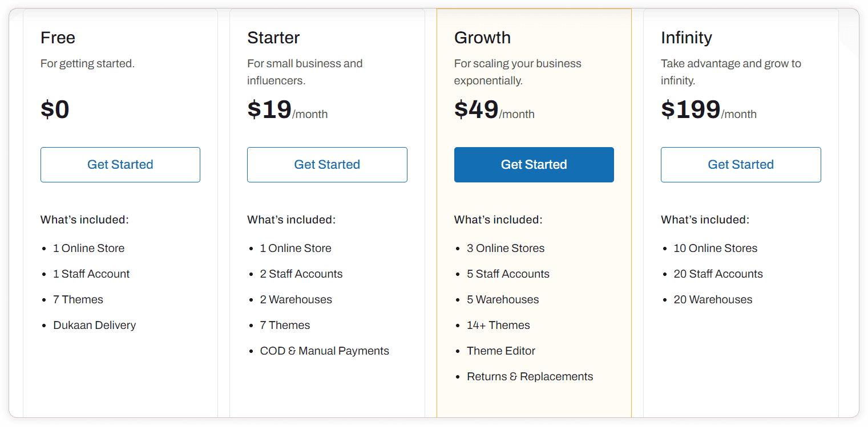Click 20 Staff Accounts list item
Image resolution: width=868 pixels, height=427 pixels.
(718, 274)
